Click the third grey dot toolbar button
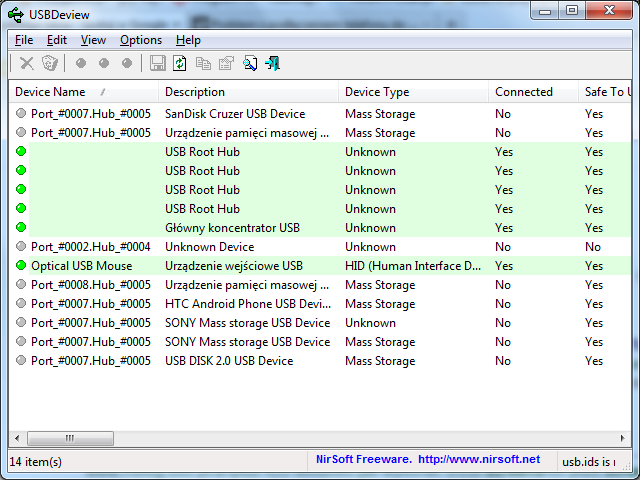 click(127, 63)
